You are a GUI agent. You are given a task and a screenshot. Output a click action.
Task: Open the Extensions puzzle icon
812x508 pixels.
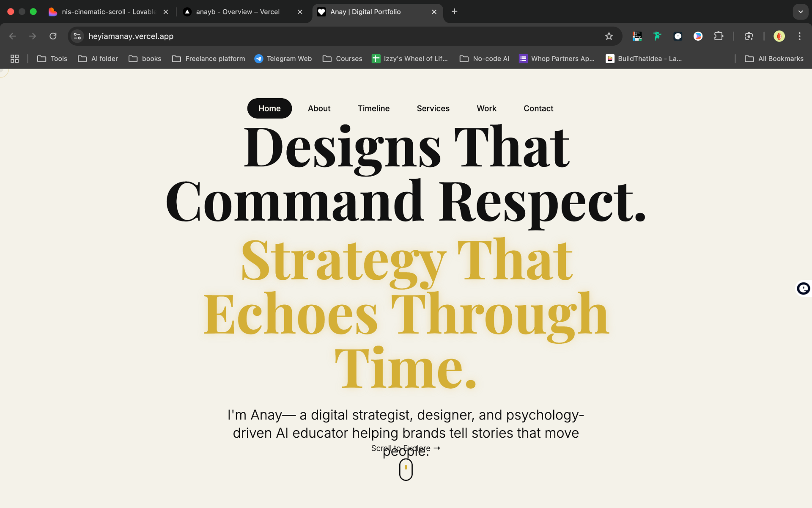(719, 36)
